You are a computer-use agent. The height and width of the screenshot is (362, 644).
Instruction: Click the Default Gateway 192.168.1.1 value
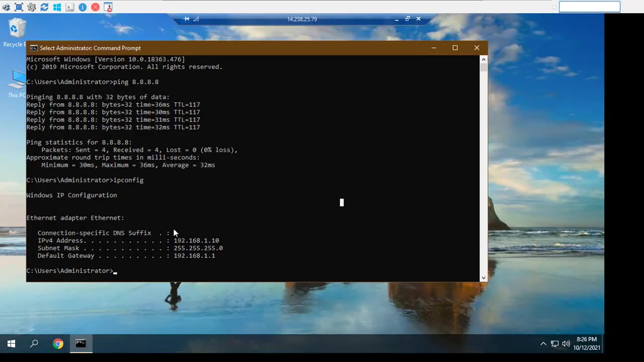pyautogui.click(x=194, y=255)
